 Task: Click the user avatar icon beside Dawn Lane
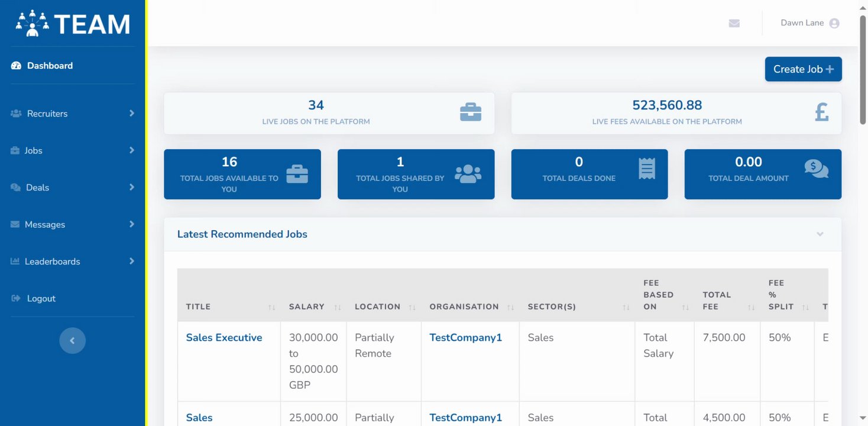pos(834,24)
